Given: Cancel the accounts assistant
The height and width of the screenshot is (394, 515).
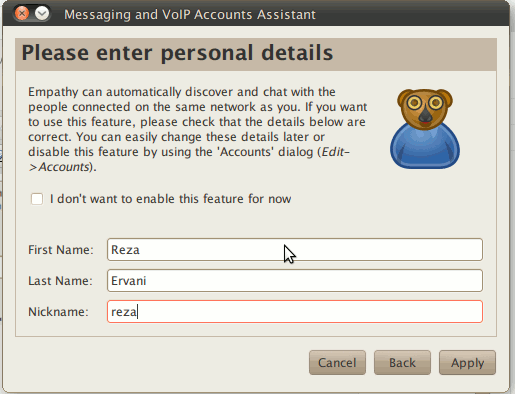Looking at the screenshot, I should tap(337, 362).
